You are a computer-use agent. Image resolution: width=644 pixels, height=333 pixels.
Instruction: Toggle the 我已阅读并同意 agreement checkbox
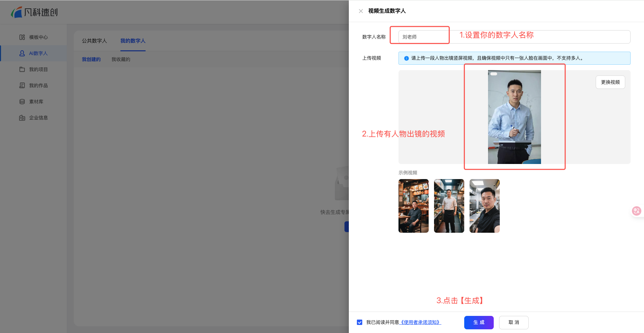click(360, 322)
